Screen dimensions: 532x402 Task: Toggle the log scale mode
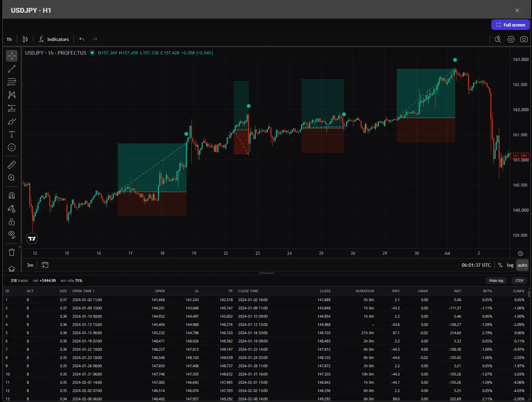tap(510, 265)
